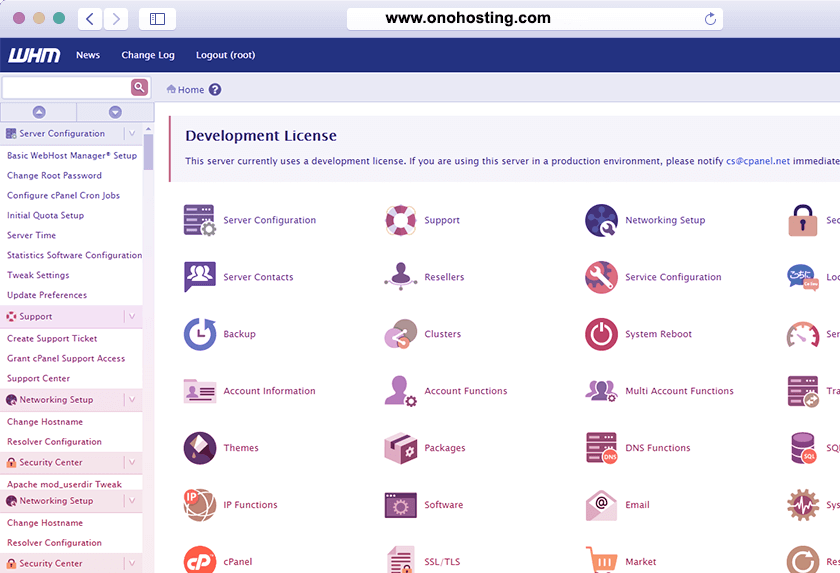
Task: Reload the page in browser address bar
Action: pos(710,19)
